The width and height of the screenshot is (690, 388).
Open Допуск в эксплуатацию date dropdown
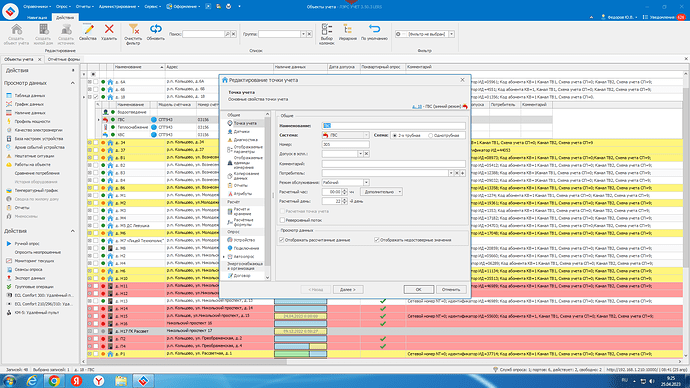360,154
